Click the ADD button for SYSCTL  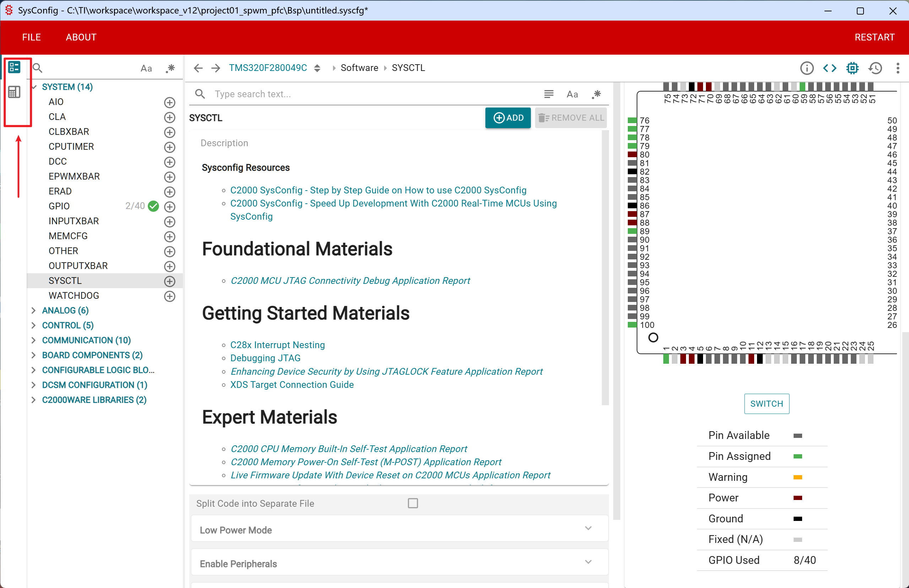(x=508, y=117)
